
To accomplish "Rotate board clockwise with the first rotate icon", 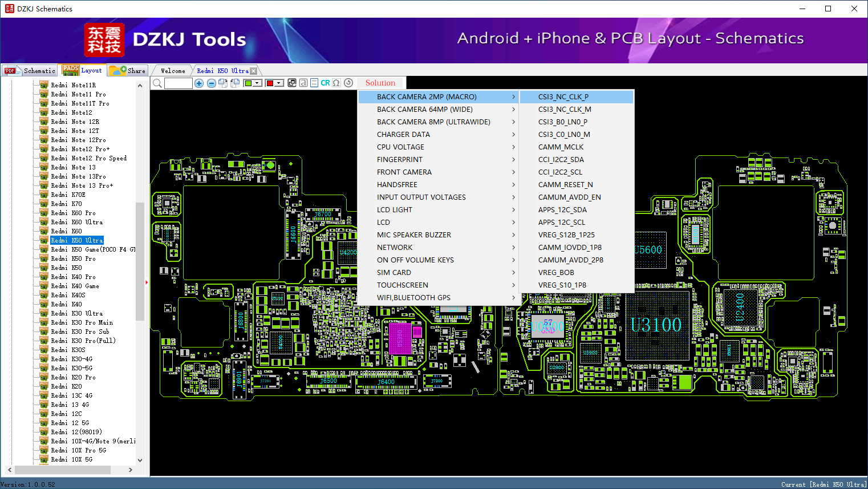I will point(223,83).
